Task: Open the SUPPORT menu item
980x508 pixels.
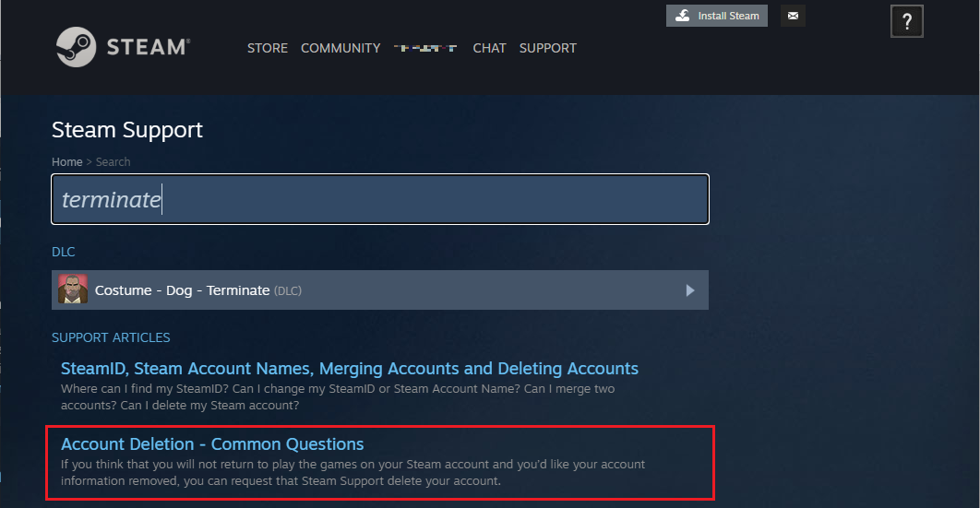Action: tap(547, 48)
